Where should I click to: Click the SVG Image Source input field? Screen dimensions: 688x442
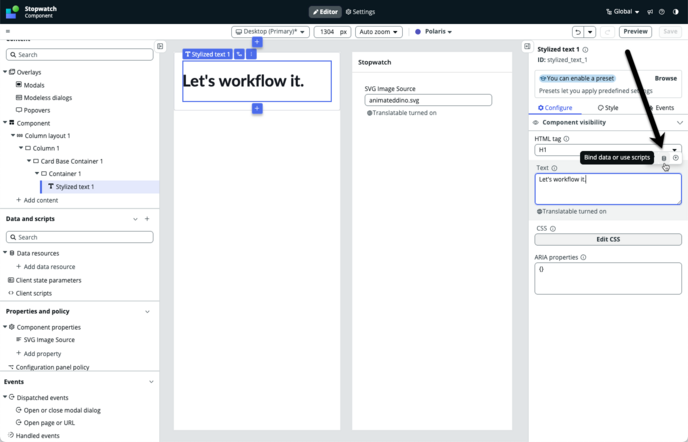(x=428, y=100)
